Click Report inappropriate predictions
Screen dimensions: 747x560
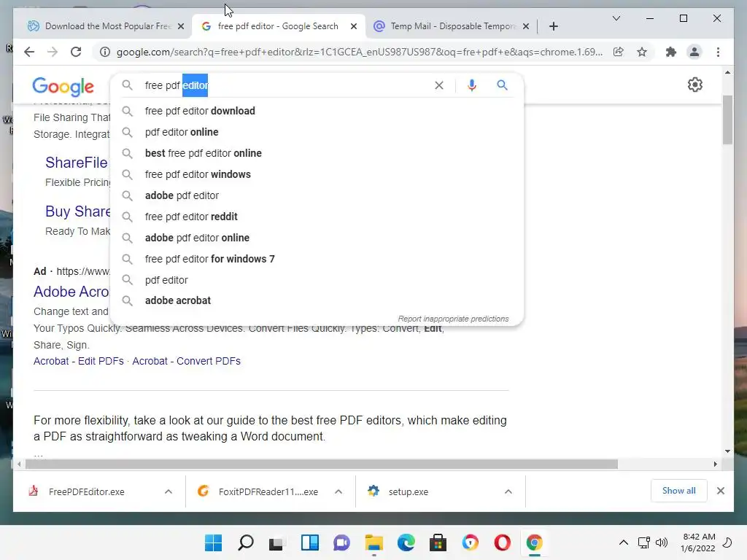pyautogui.click(x=453, y=319)
